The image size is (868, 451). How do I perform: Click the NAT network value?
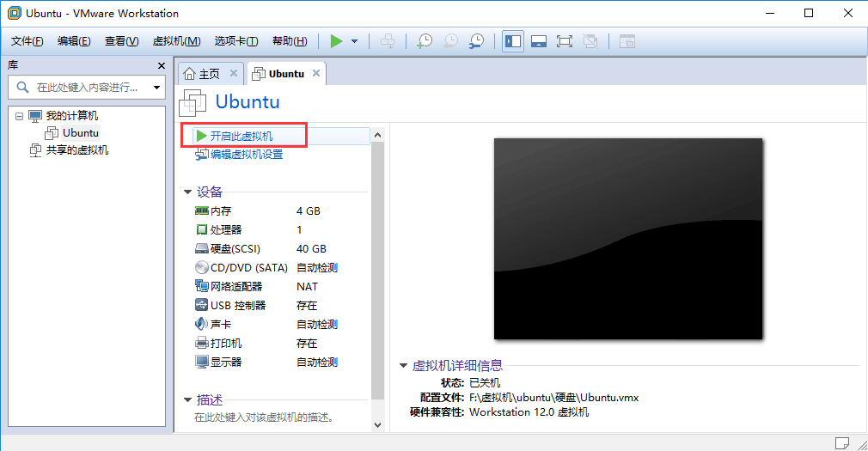point(307,286)
